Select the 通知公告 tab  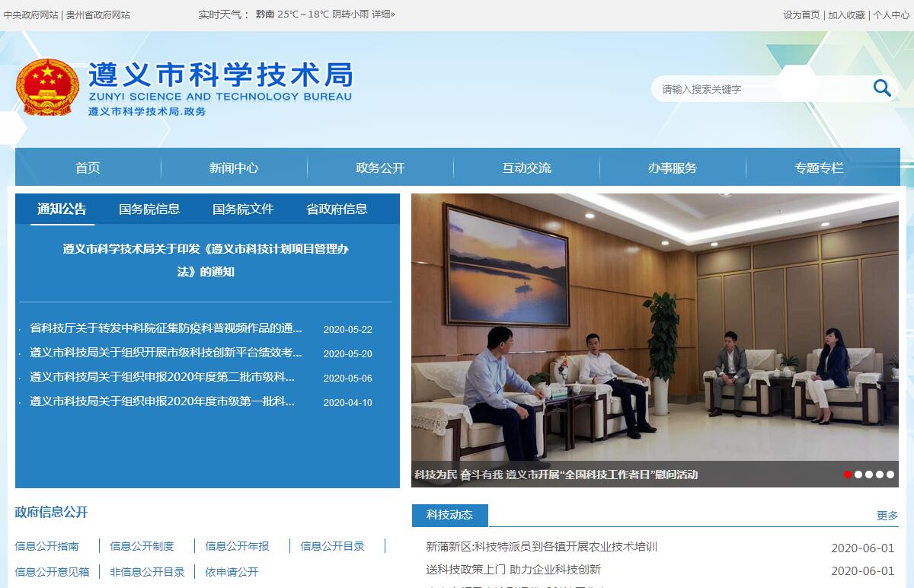tap(62, 209)
